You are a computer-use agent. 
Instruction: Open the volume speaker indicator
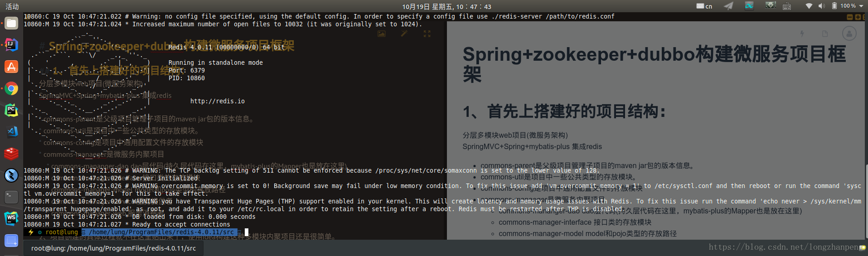pyautogui.click(x=821, y=6)
